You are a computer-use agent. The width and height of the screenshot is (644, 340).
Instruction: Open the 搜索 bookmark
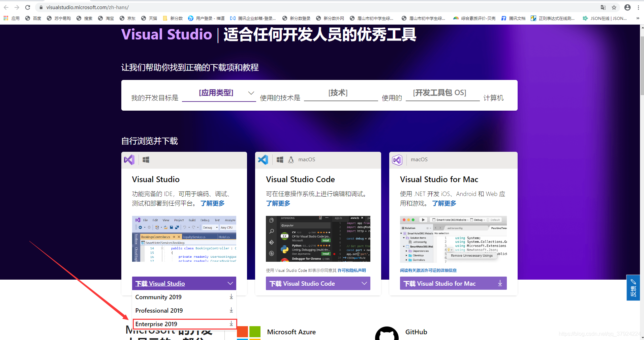84,18
